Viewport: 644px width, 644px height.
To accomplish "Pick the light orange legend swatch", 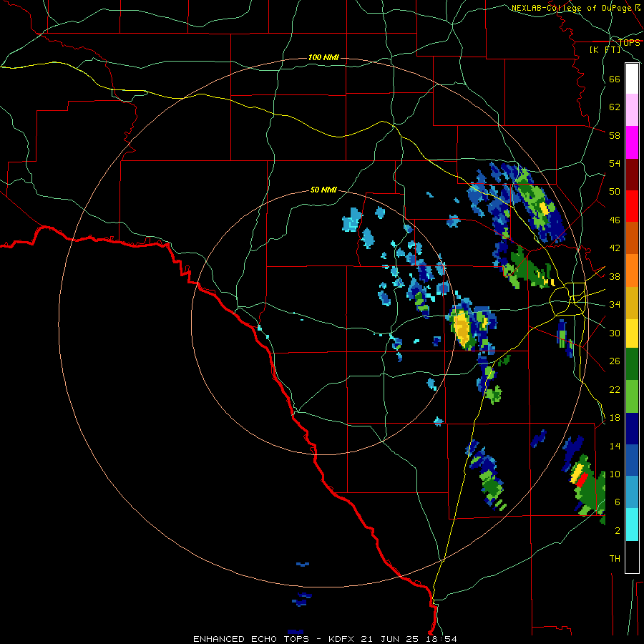I will click(632, 270).
